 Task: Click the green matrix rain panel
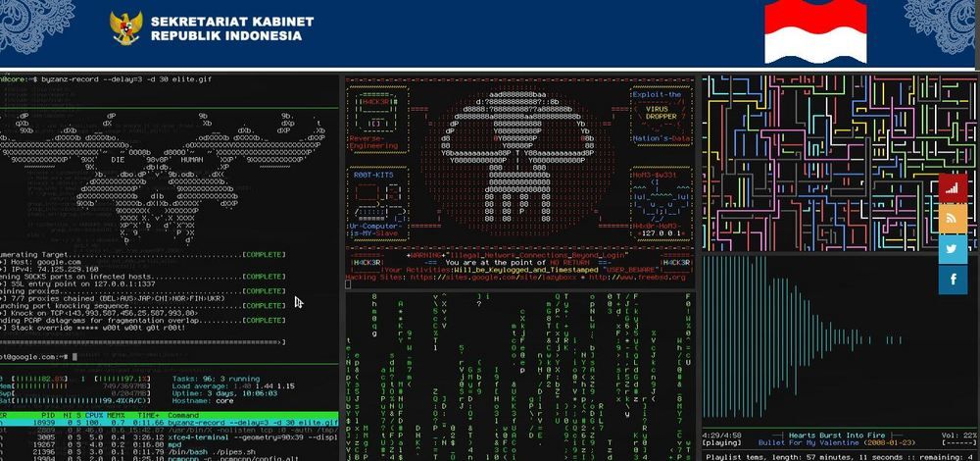[518, 376]
